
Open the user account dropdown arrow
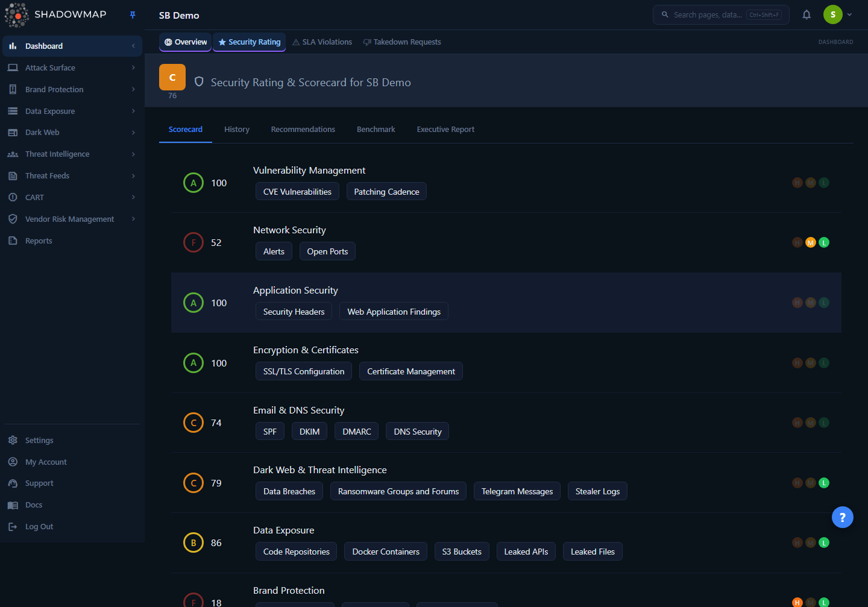pyautogui.click(x=849, y=14)
